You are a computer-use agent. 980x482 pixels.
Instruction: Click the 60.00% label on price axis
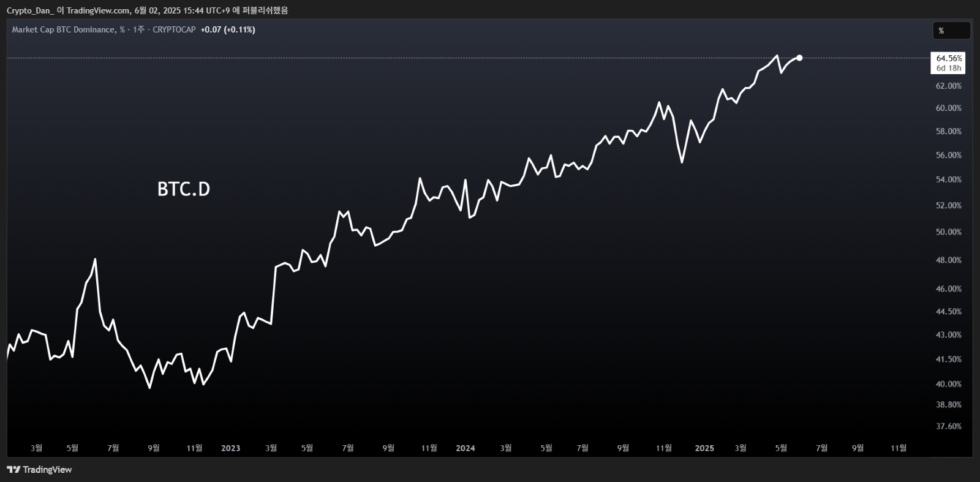tap(948, 108)
